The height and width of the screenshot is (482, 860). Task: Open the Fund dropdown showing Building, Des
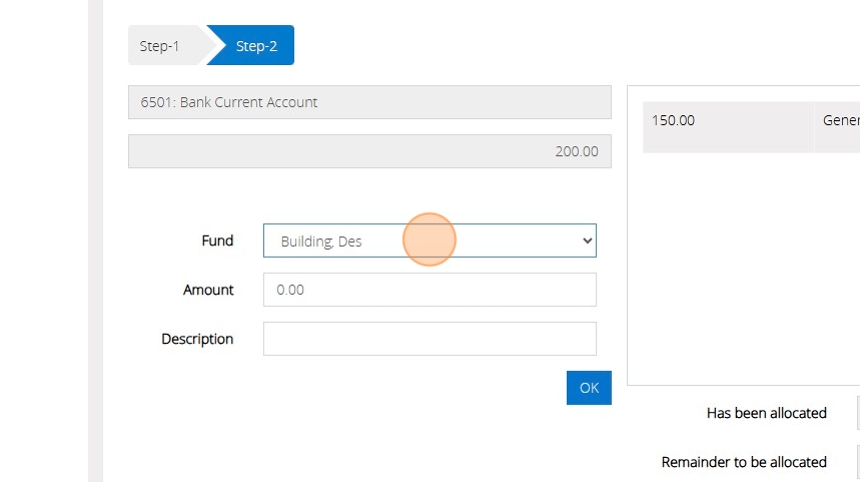420,241
